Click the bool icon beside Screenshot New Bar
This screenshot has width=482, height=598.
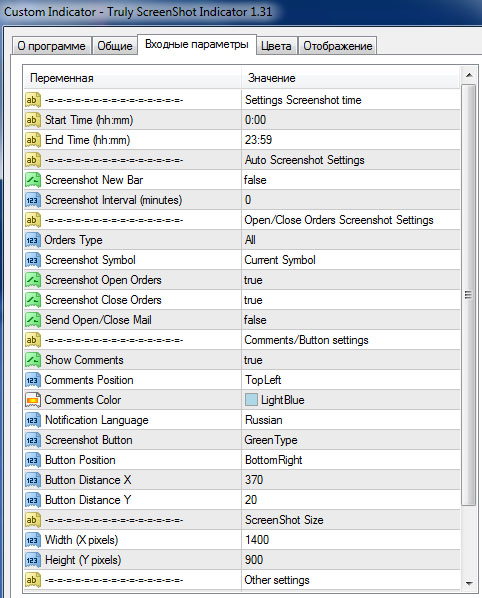click(x=32, y=180)
